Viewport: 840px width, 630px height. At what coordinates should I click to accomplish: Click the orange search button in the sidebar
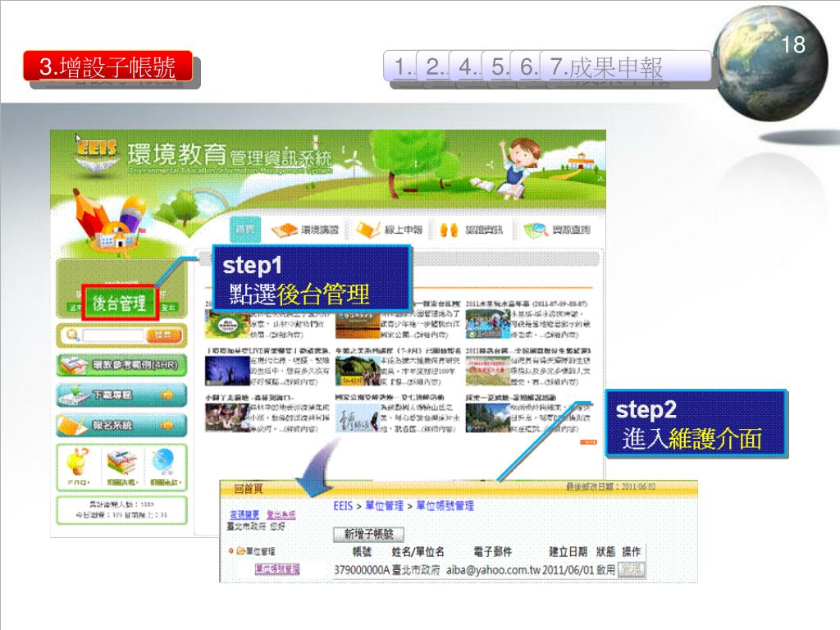pos(163,336)
